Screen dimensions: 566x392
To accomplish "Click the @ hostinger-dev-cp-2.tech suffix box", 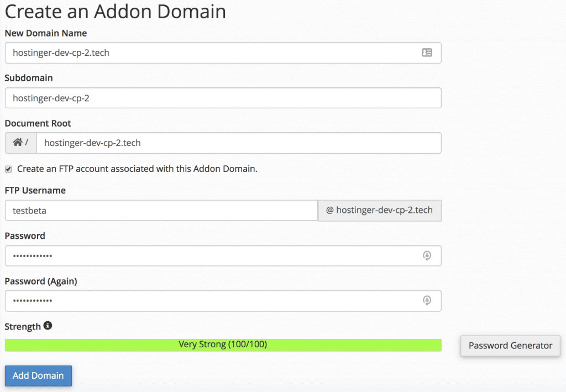I will (x=379, y=211).
